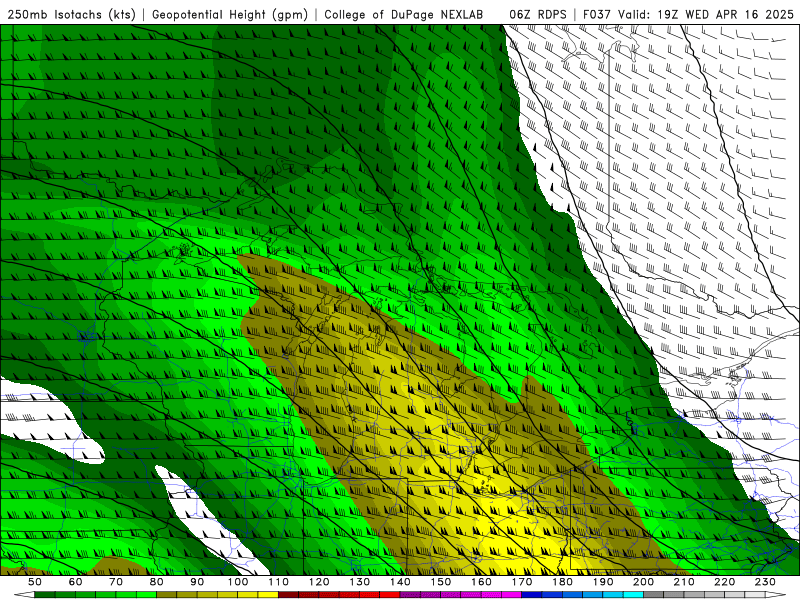800x600 pixels.
Task: Click the '50' colorbar label
Action: point(35,582)
